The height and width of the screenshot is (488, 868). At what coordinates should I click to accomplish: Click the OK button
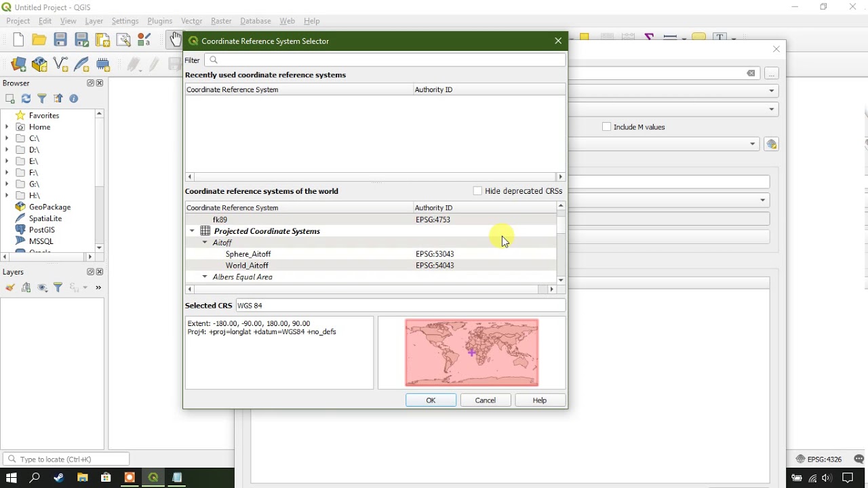(x=431, y=401)
